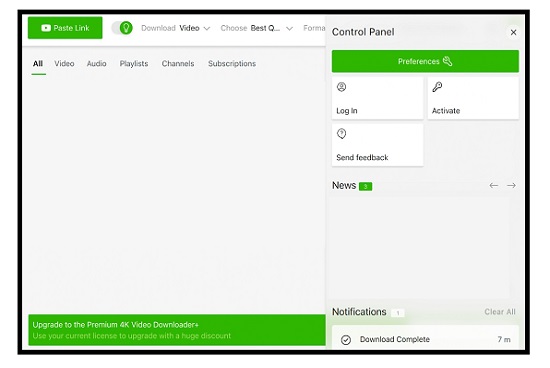Image resolution: width=550 pixels, height=368 pixels.
Task: Click the News content area
Action: coord(420,247)
